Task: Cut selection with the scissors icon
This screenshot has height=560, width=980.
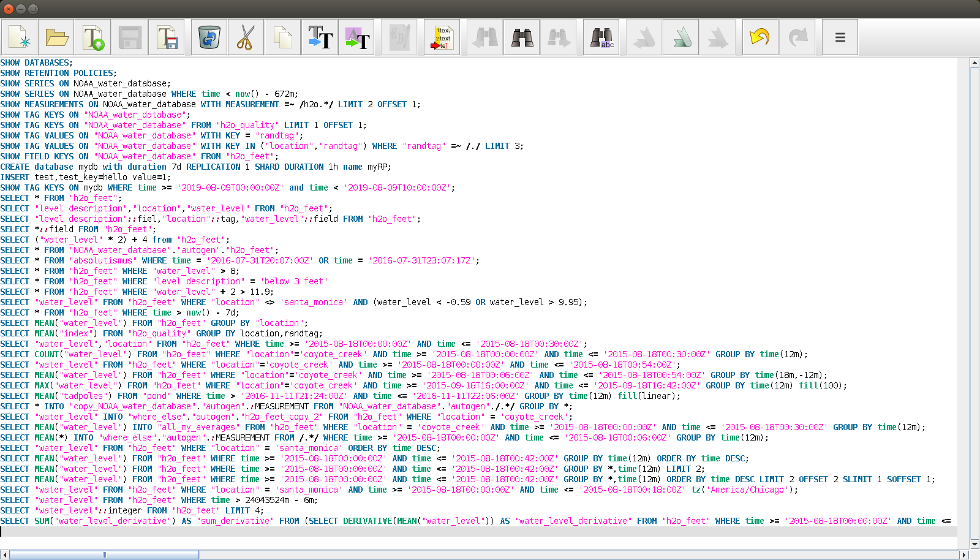Action: tap(246, 37)
